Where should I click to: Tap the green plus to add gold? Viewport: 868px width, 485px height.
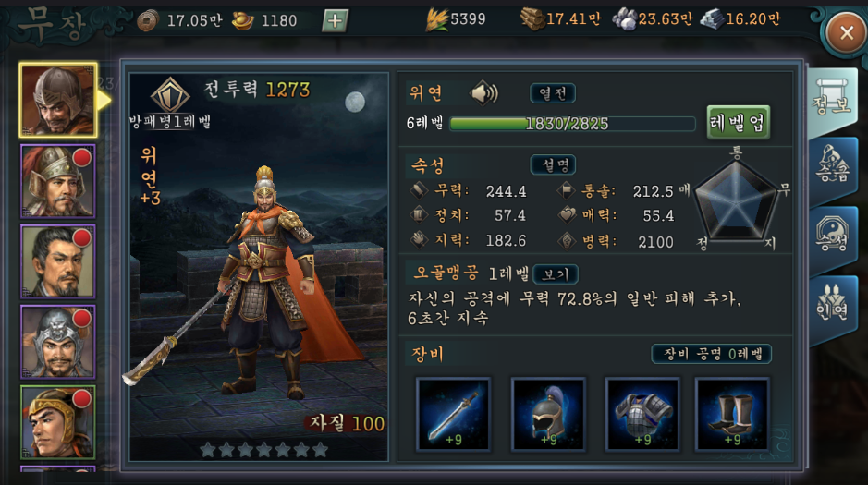335,21
